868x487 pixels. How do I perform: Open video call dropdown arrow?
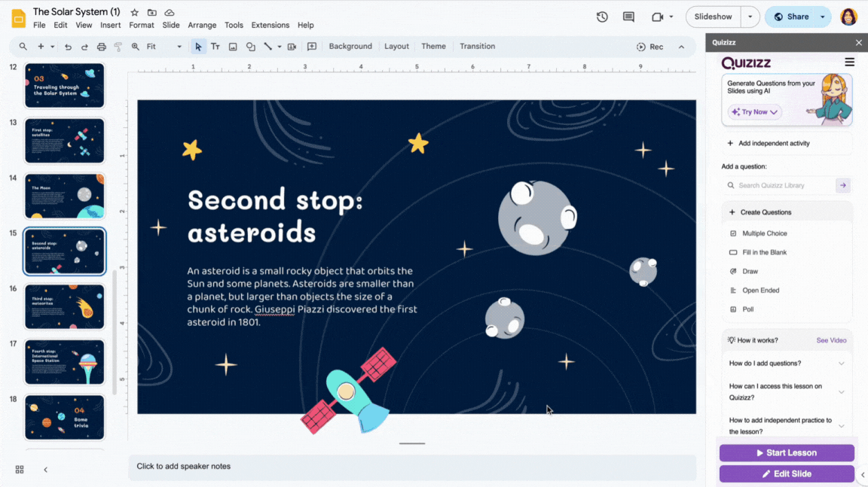pos(671,17)
